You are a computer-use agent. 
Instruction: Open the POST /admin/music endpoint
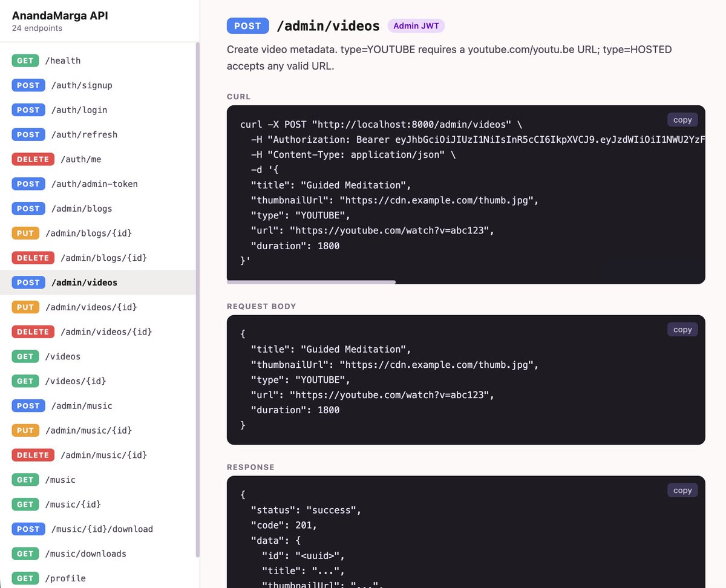point(97,406)
